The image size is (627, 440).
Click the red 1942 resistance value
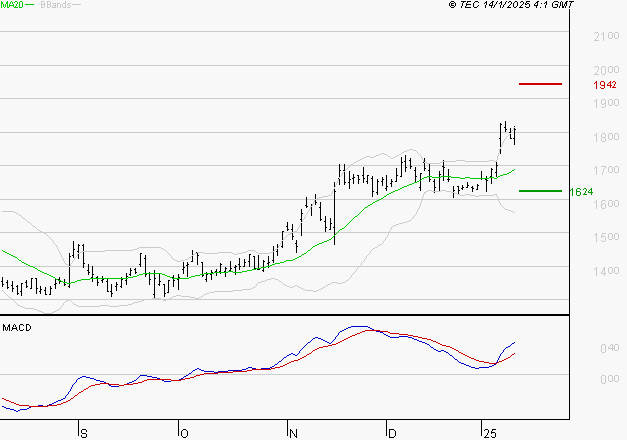coord(605,85)
